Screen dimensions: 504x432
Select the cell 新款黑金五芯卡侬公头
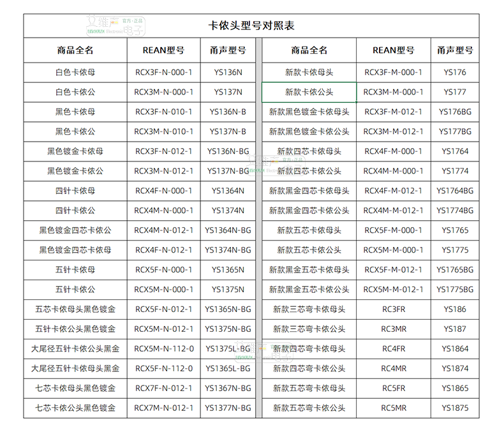pos(309,290)
